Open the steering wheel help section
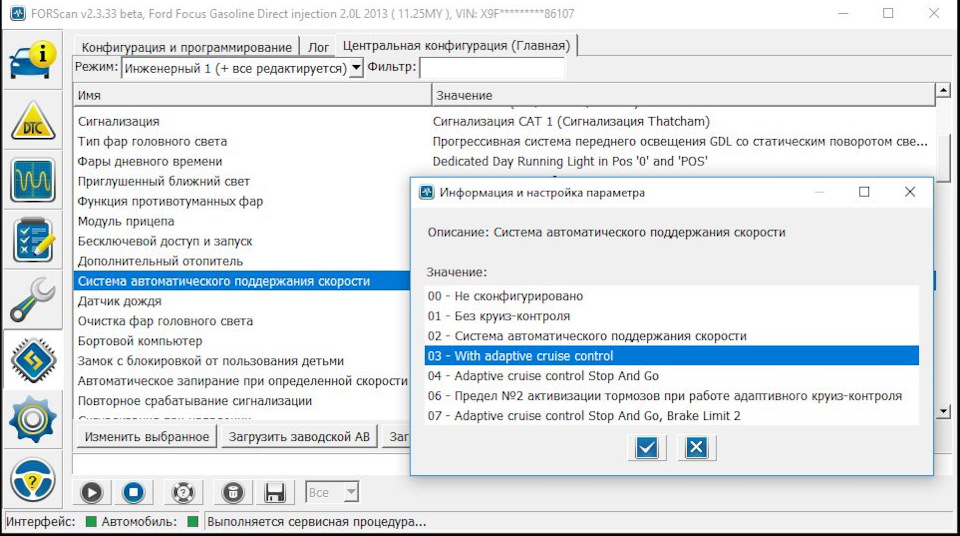The image size is (960, 536). coord(32,480)
